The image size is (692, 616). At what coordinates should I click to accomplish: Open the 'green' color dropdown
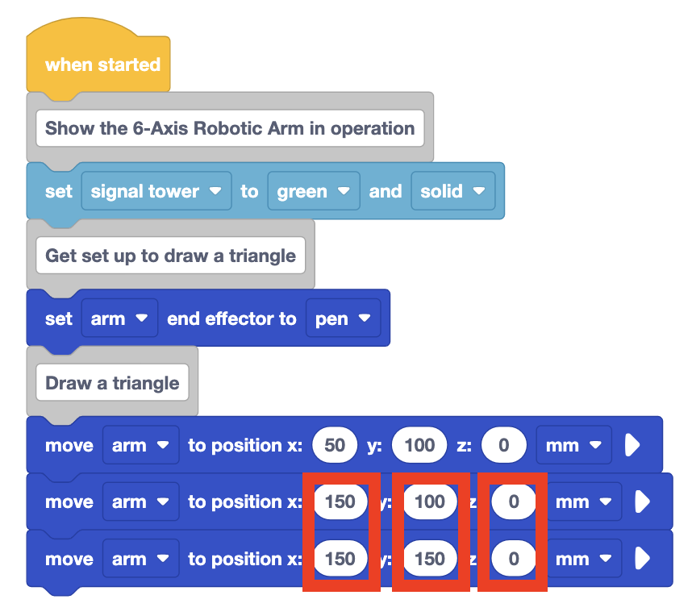click(314, 191)
